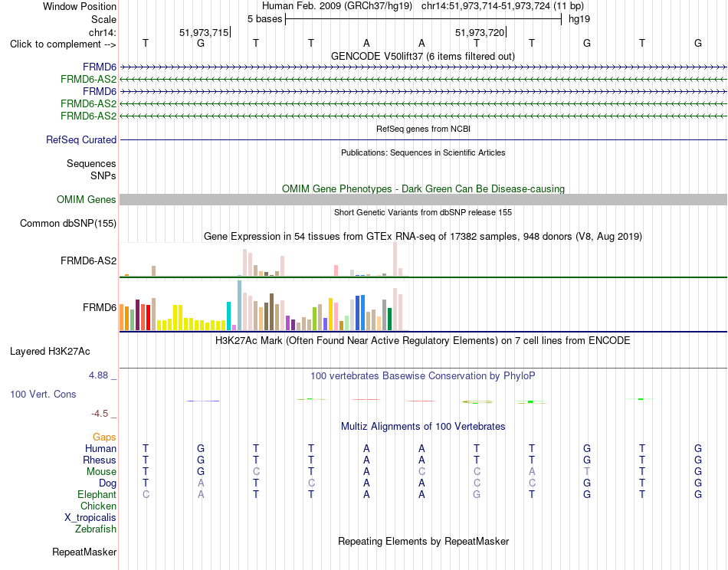The width and height of the screenshot is (728, 570).
Task: Open 'Short Genetic Variants from dbSNP release 155'
Action: 423,212
